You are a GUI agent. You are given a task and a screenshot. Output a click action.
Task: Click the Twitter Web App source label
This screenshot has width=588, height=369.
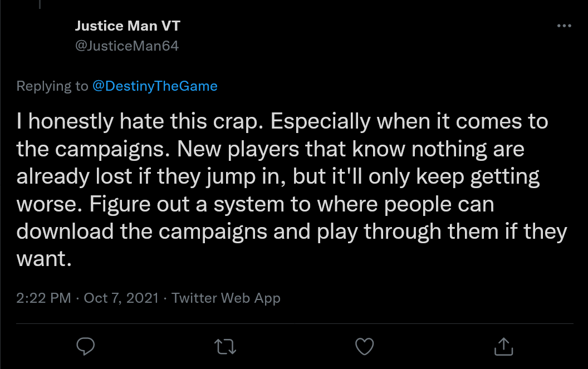pos(226,298)
